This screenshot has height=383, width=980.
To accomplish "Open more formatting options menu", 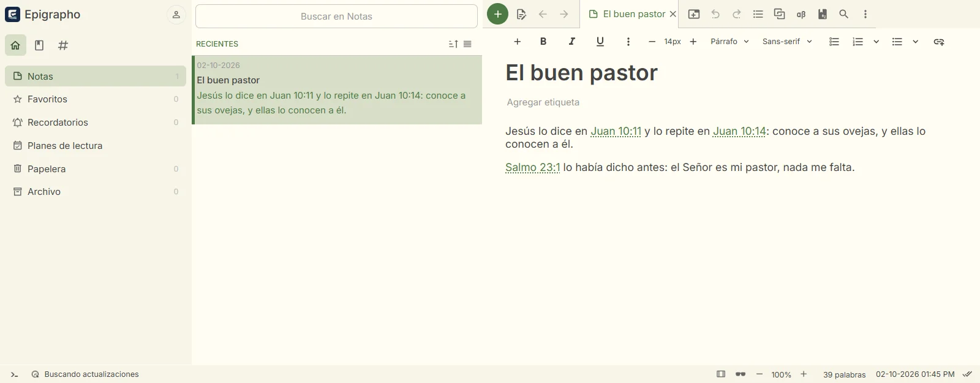I will [628, 42].
